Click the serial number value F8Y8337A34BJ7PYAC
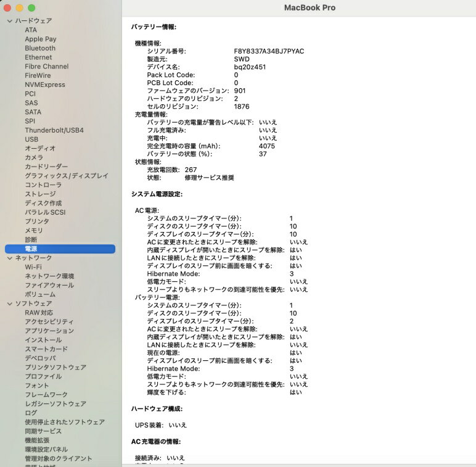Image resolution: width=476 pixels, height=467 pixels. [x=269, y=51]
